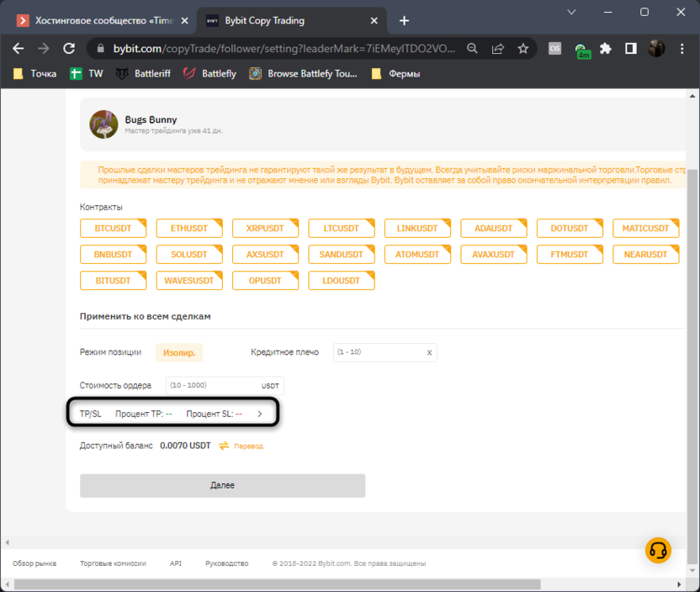Click the horizontal scrollbar at page bottom

pos(337,584)
